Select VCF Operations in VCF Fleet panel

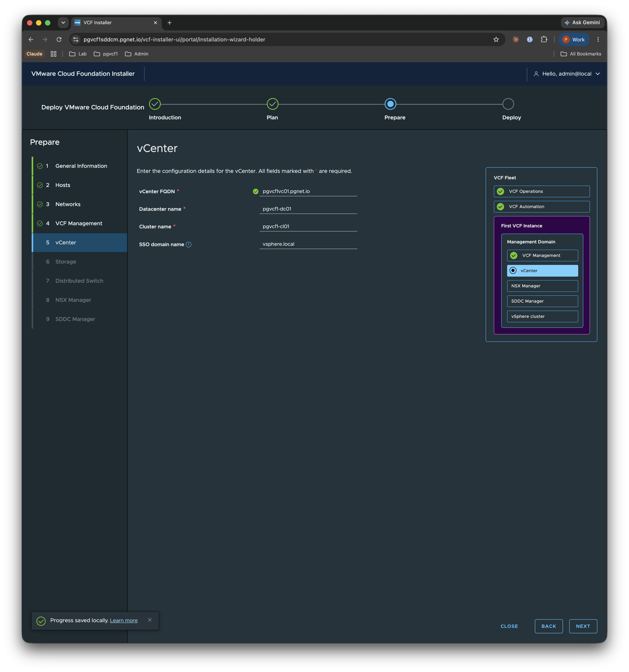coord(541,191)
